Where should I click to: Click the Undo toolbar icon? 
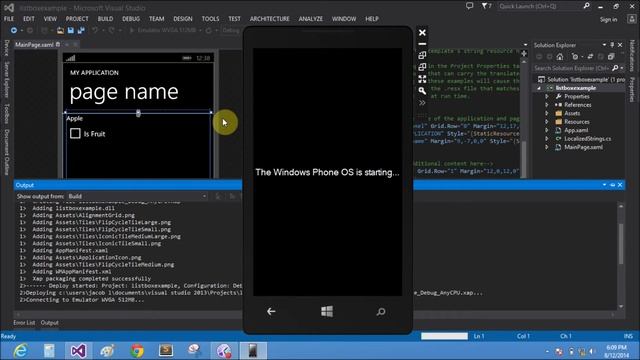click(95, 30)
